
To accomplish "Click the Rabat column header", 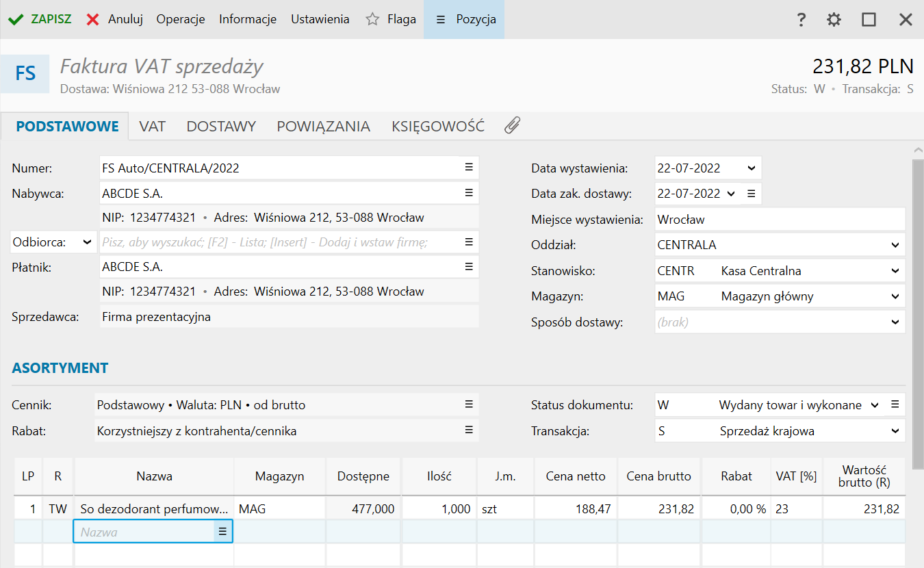I will (x=736, y=476).
